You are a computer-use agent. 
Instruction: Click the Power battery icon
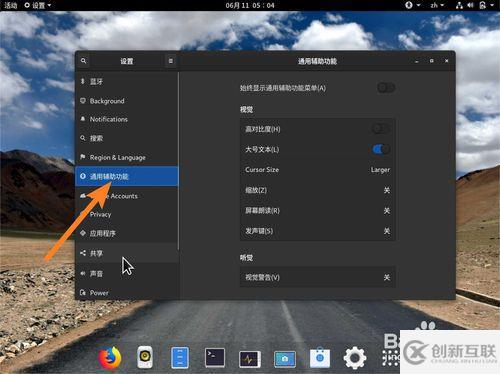[83, 292]
